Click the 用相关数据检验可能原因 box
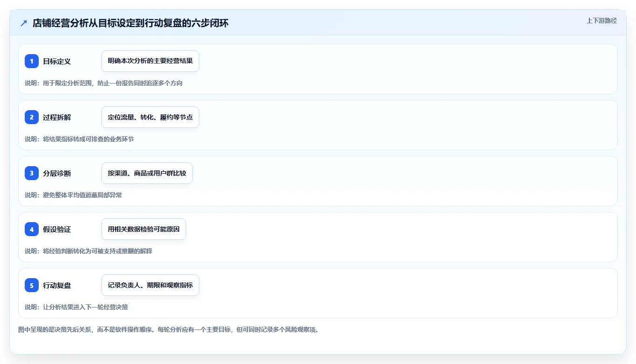Screen dimensions: 636x364 click(144, 229)
